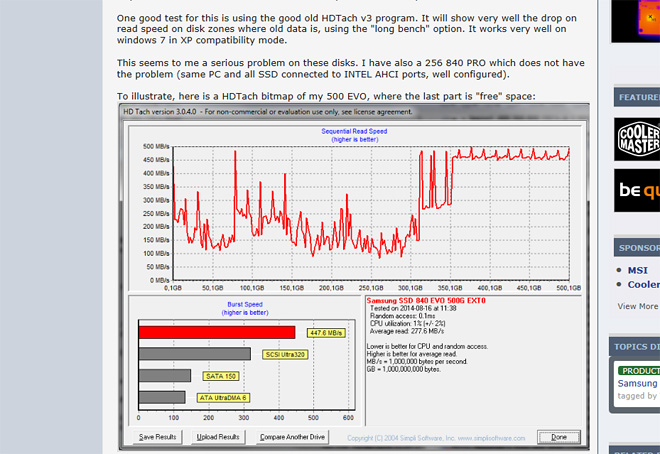Click the Save Results button
This screenshot has width=660, height=454.
pos(157,437)
